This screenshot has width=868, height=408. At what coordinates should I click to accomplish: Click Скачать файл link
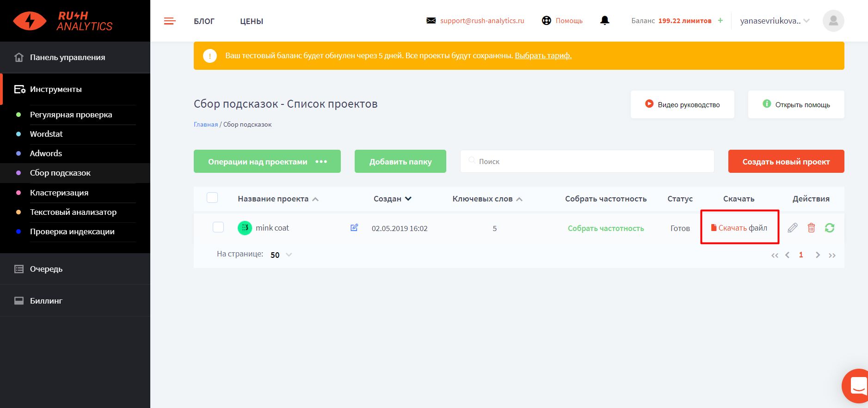(x=739, y=228)
